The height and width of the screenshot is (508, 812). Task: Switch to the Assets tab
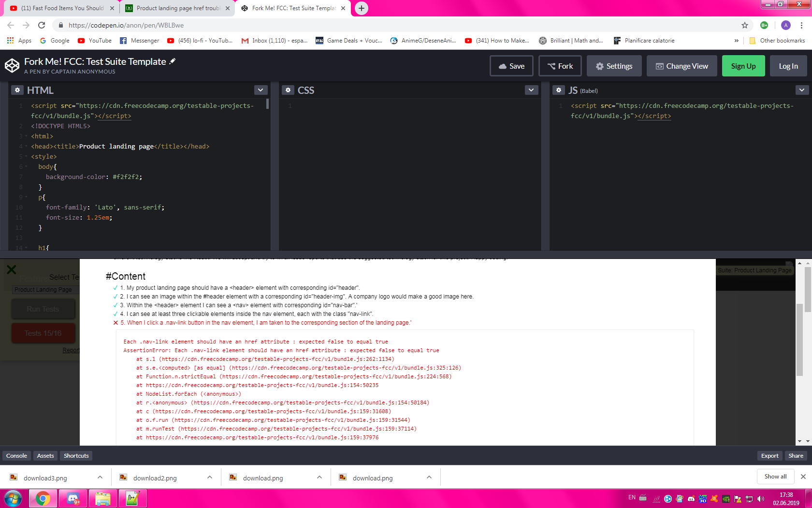click(45, 455)
